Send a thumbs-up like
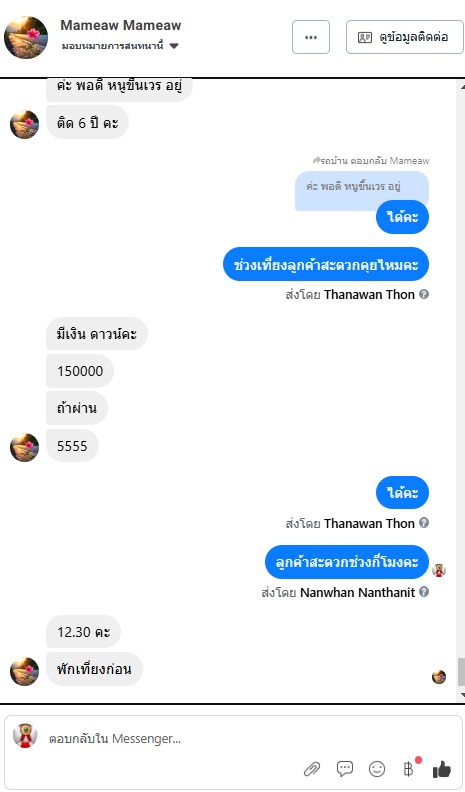Viewport: 465px width, 792px height. (x=442, y=768)
